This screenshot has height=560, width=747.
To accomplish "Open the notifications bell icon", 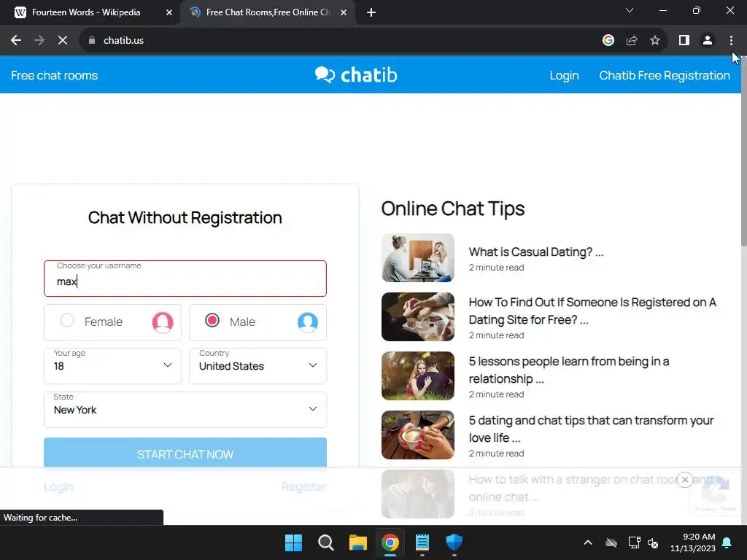I will (727, 542).
